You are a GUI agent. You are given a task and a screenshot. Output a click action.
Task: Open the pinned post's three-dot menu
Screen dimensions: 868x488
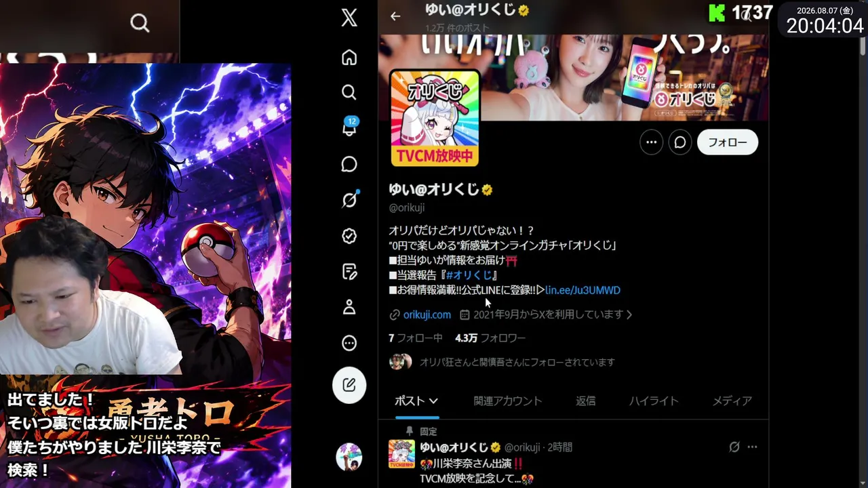(752, 447)
